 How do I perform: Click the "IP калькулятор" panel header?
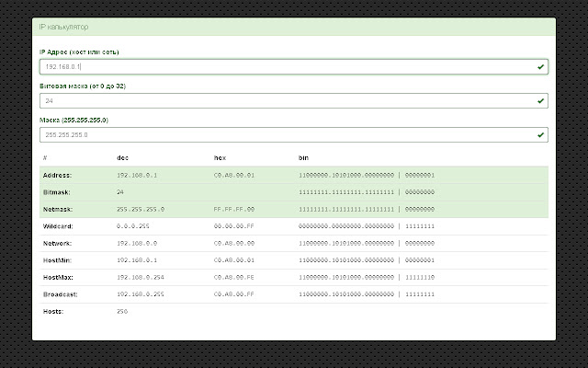coord(294,27)
